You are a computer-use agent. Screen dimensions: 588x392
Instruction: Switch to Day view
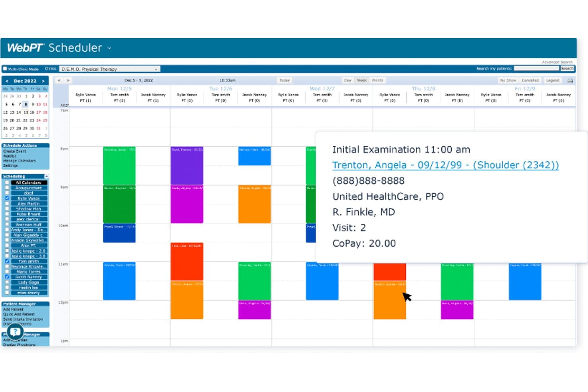coord(348,80)
